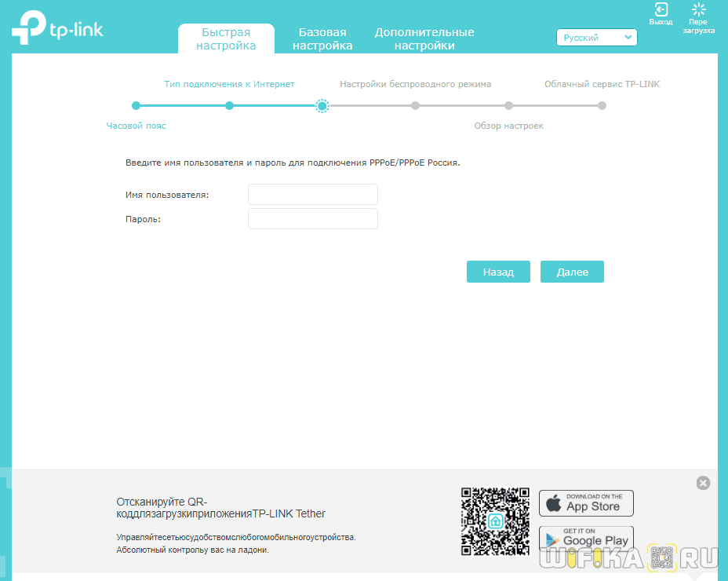Click the Tether QR code
The image size is (728, 581).
495,521
